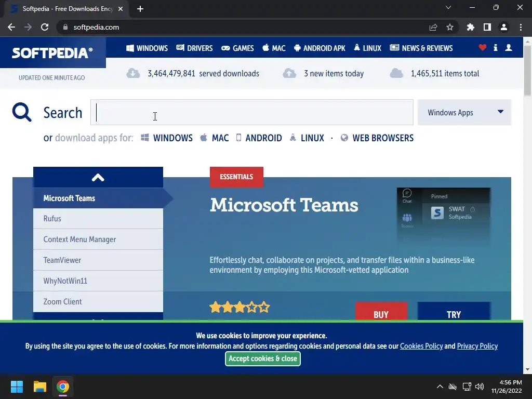Open LINUX menu in top navigation

tap(367, 48)
